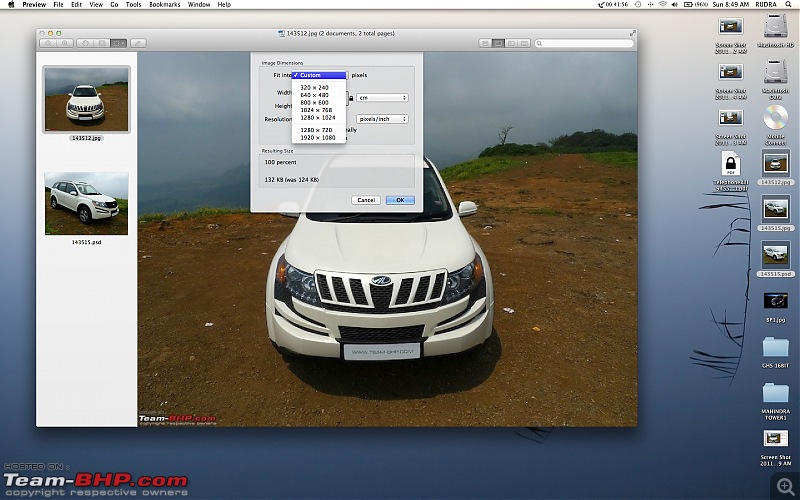Click the date and time in menu bar
800x500 pixels.
coord(731,4)
